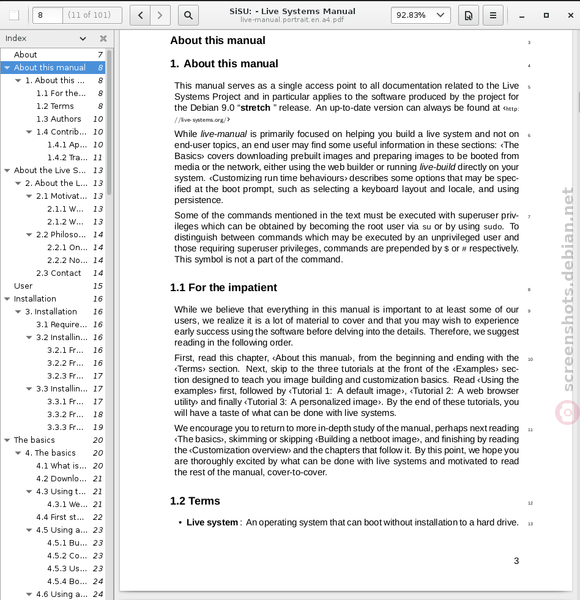
Task: Select '4.2 Downlo...' index entry
Action: click(54, 479)
